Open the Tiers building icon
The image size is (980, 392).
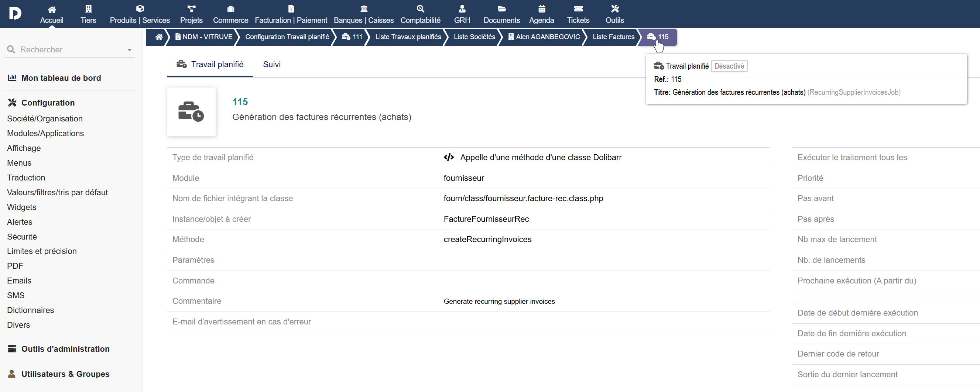coord(88,9)
